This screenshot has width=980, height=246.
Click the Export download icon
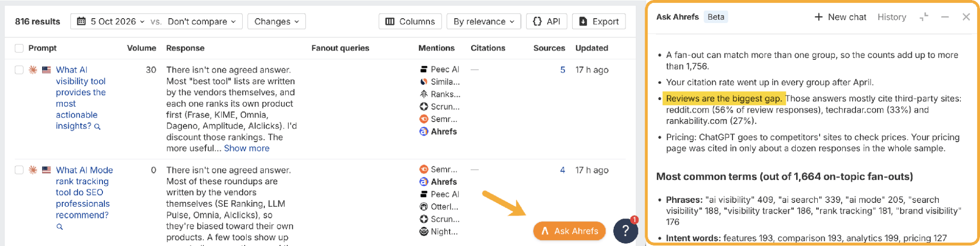tap(583, 22)
